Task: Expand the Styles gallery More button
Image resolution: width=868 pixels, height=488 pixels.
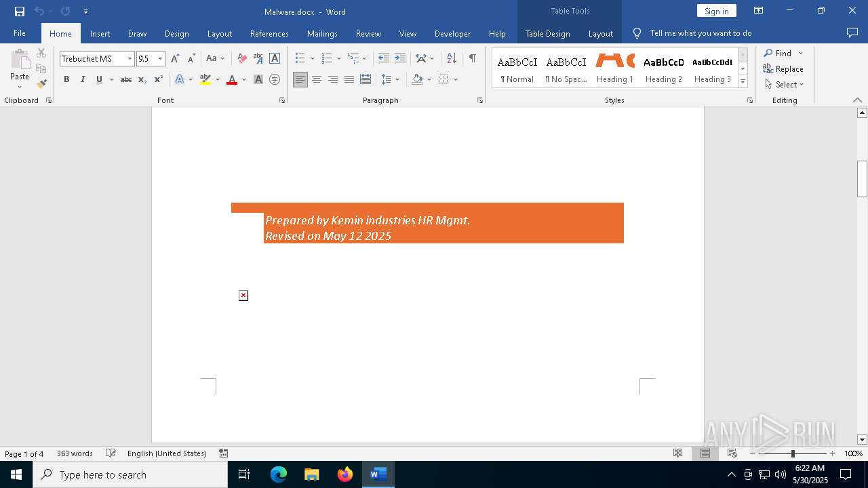Action: coord(743,82)
